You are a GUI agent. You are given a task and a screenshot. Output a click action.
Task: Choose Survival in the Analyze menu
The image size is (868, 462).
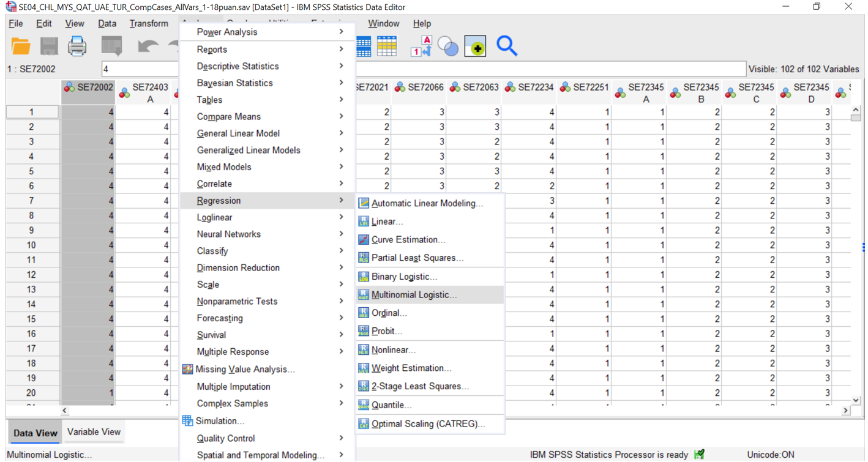(268, 335)
